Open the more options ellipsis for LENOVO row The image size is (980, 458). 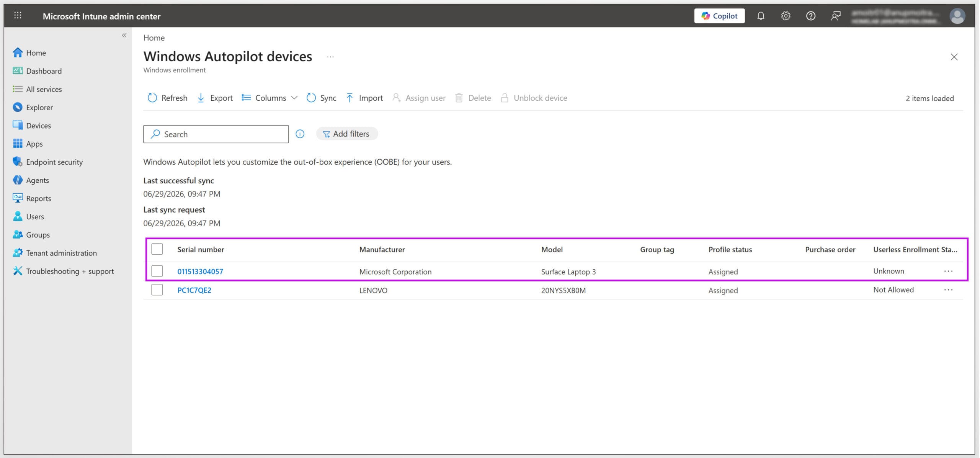tap(948, 290)
